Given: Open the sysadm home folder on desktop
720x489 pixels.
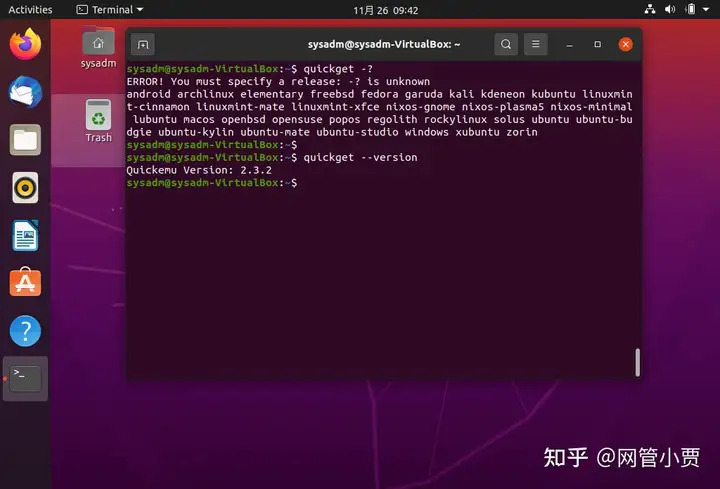Looking at the screenshot, I should 98,49.
